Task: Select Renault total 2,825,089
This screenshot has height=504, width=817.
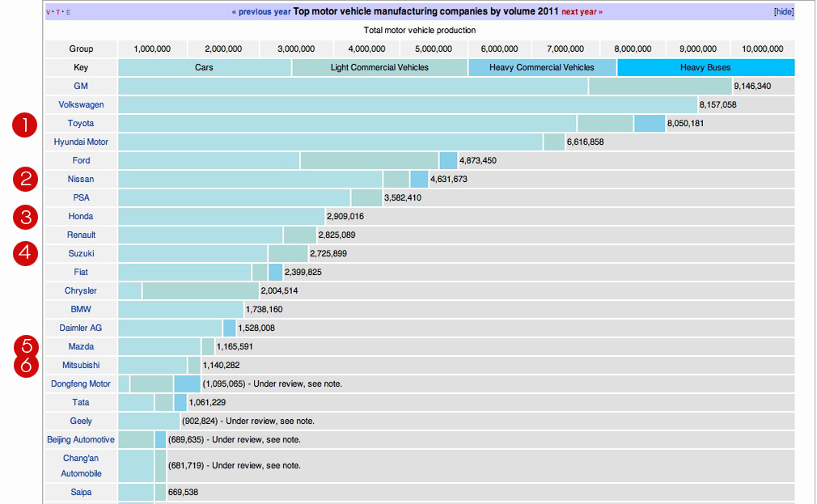Action: pos(337,235)
